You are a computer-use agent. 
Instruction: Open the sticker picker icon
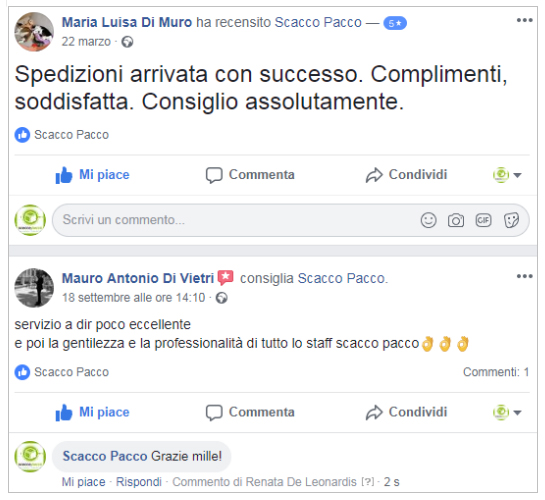511,220
